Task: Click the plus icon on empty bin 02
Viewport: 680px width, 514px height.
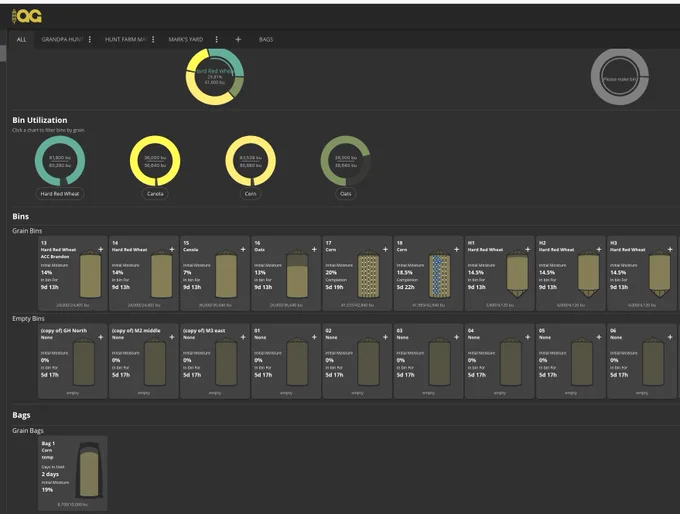Action: [x=385, y=337]
